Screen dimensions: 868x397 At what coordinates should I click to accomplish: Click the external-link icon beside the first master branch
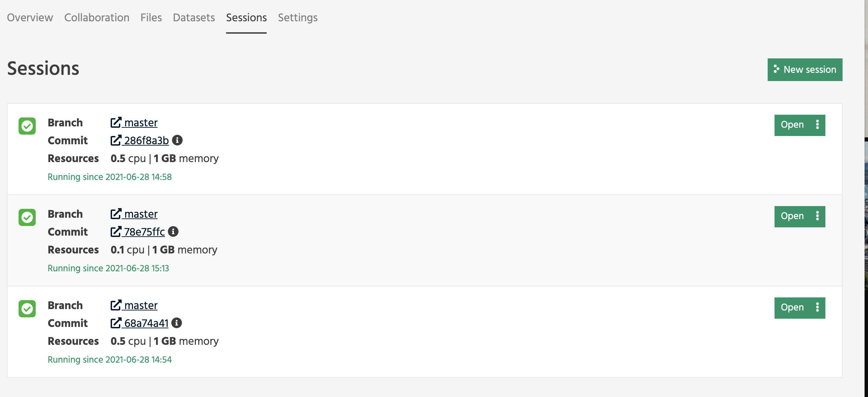116,122
